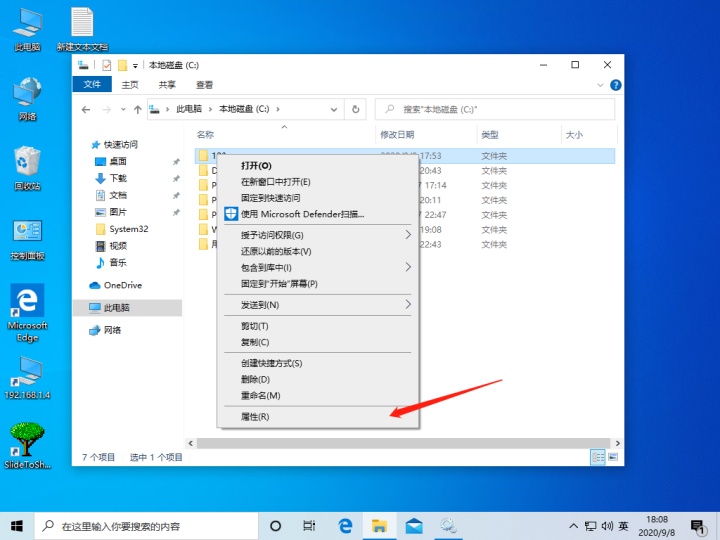Click the properties icon in title bar

click(x=107, y=65)
